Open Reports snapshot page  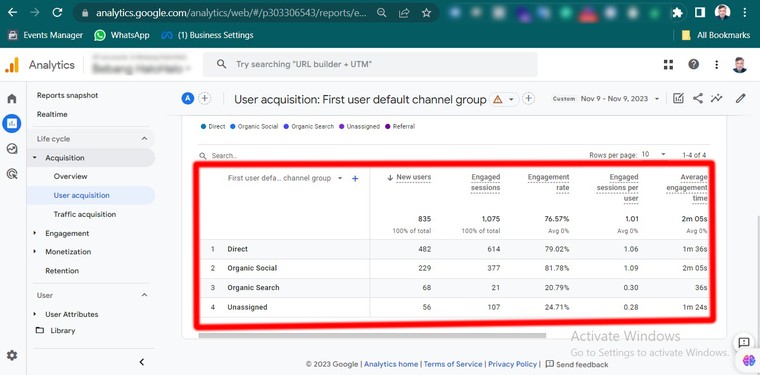(x=67, y=95)
